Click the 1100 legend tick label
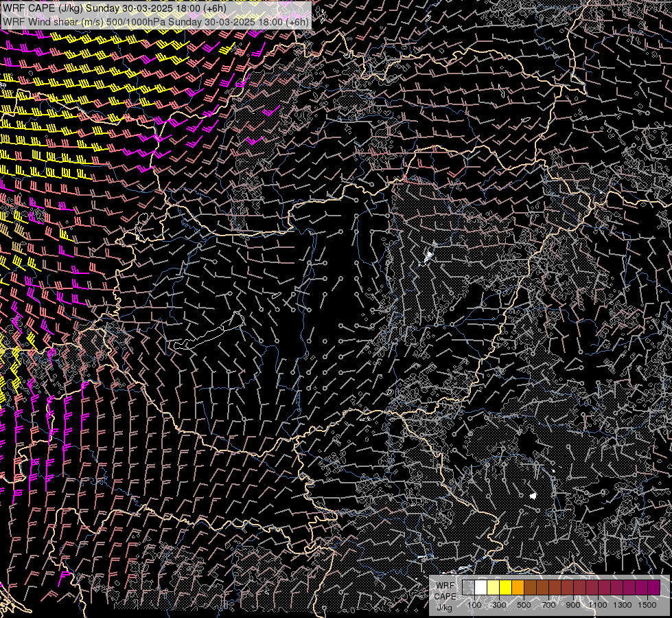 click(598, 605)
